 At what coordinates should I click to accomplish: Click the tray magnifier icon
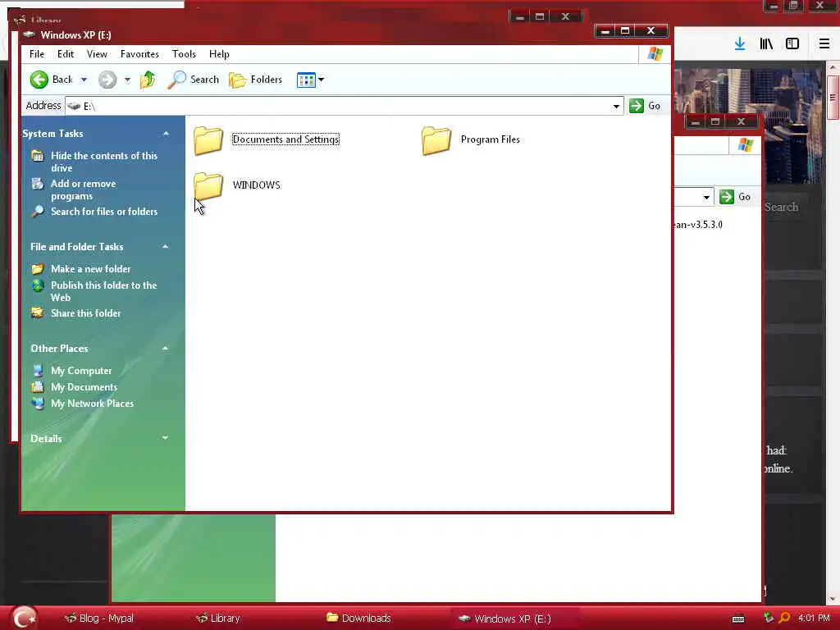(x=784, y=619)
